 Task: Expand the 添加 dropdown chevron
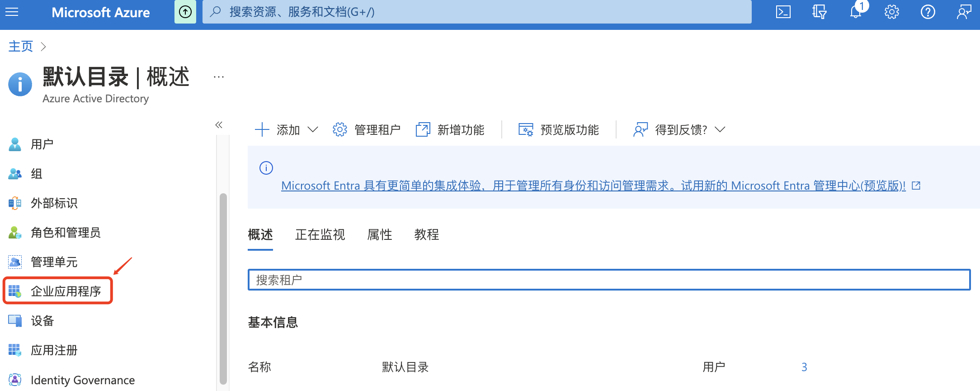(x=313, y=130)
